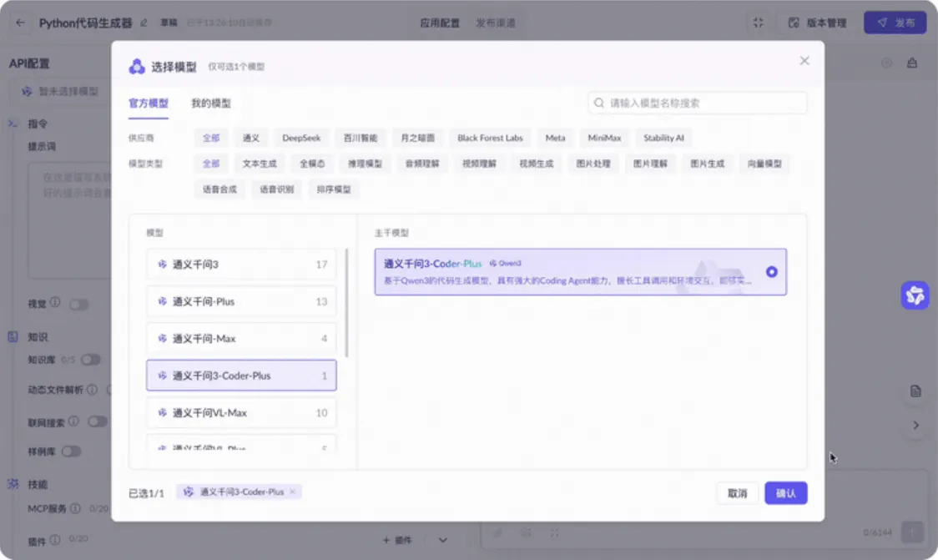Click the fullscreen collapse icon in the top bar
The height and width of the screenshot is (560, 938).
click(758, 23)
